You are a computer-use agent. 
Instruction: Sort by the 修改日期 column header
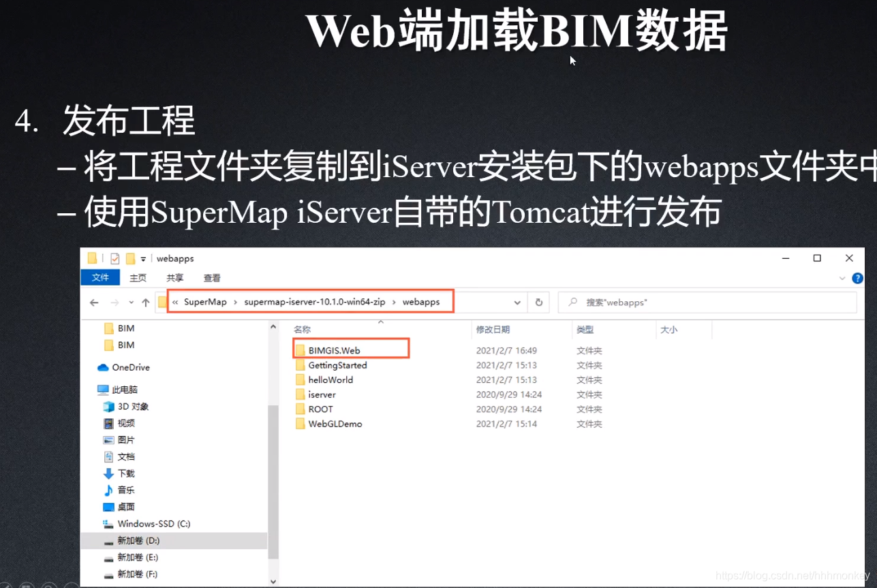493,329
